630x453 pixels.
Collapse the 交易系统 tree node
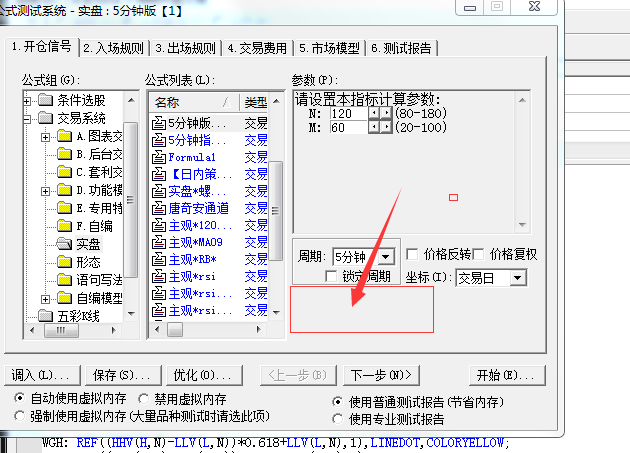coord(27,119)
